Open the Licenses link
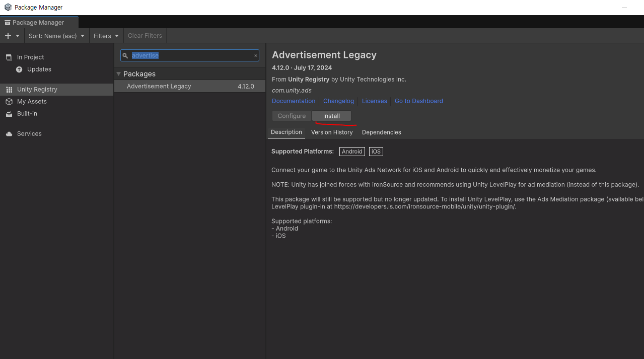The height and width of the screenshot is (359, 644). click(x=375, y=101)
